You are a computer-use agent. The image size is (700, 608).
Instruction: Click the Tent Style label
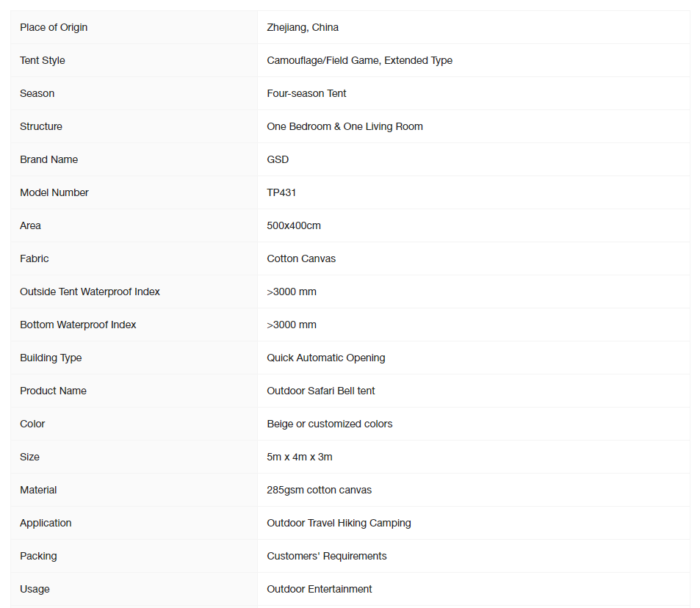point(43,60)
